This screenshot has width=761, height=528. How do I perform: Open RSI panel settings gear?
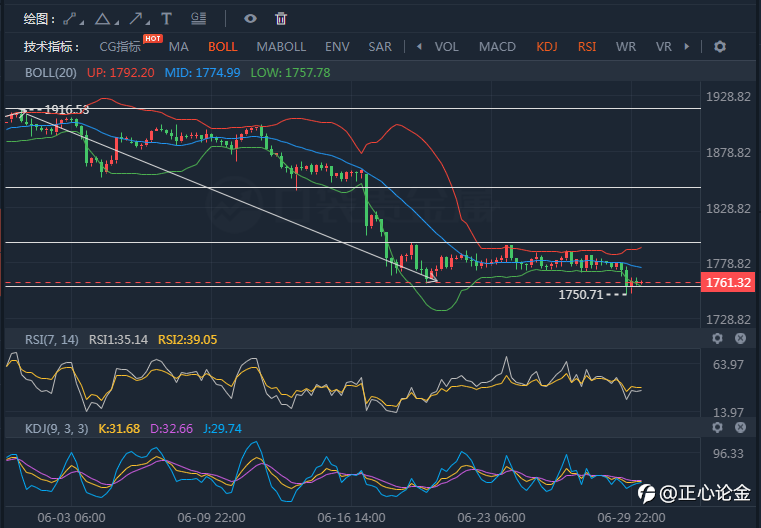pos(717,339)
